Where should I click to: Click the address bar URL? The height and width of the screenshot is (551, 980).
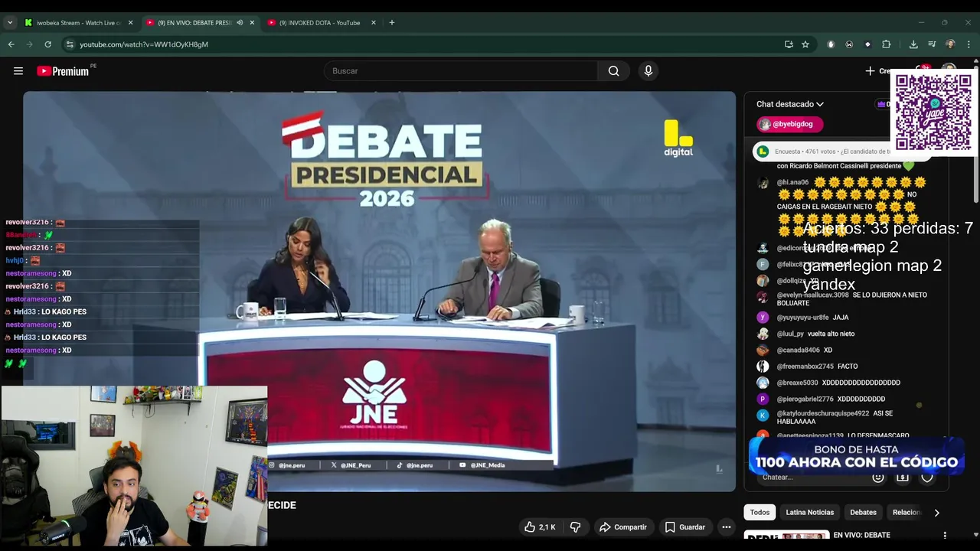click(144, 44)
